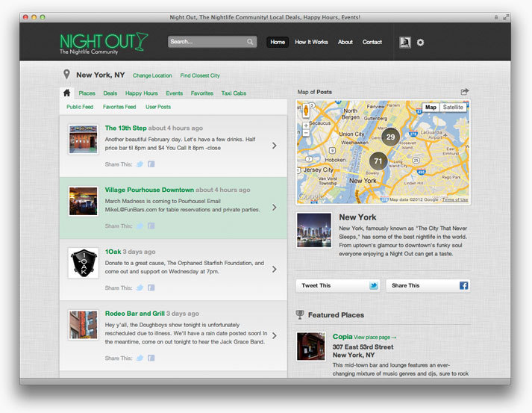Click the Featured Places trophy icon
This screenshot has width=532, height=413.
(300, 315)
